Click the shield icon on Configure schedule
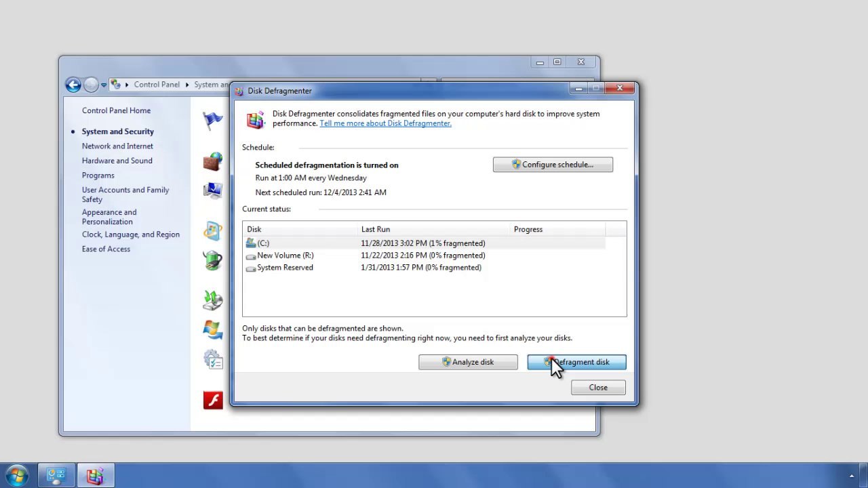Screen dimensions: 868x488 click(x=516, y=165)
